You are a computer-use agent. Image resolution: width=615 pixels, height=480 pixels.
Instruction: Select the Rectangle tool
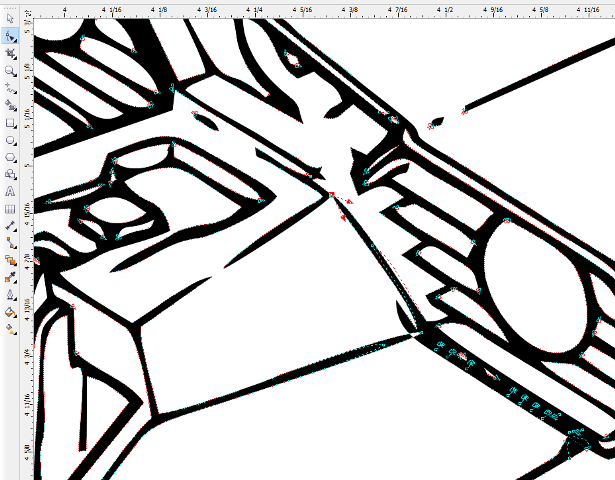[x=10, y=123]
